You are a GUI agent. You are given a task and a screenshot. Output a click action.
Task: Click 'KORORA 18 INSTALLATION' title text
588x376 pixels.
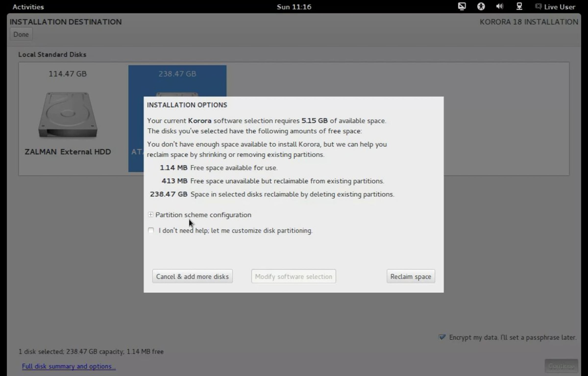(x=529, y=22)
